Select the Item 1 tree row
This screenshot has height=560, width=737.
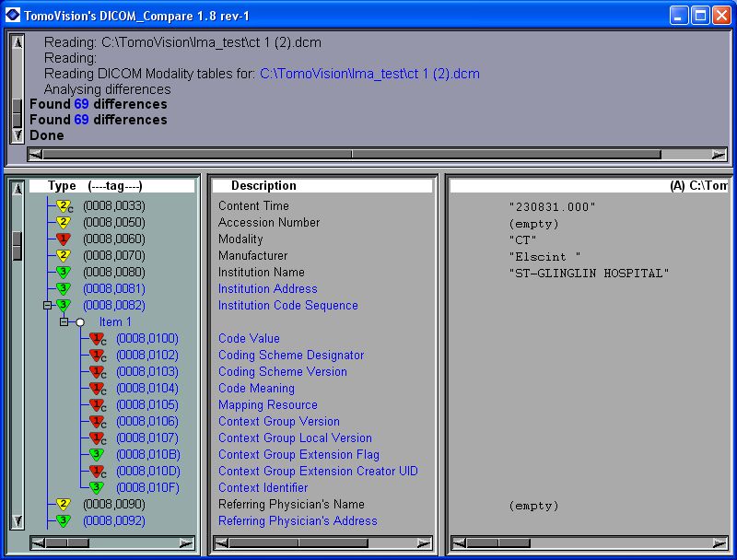tap(115, 322)
